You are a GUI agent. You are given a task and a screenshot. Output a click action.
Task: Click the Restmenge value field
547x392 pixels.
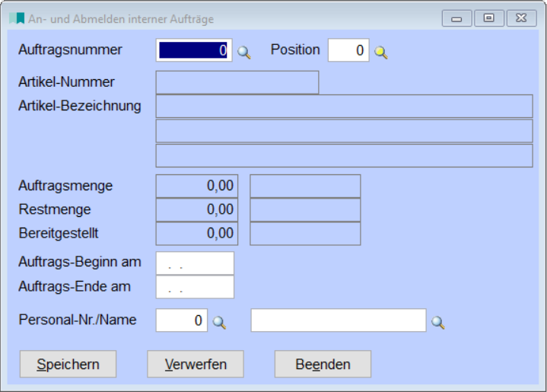click(197, 209)
